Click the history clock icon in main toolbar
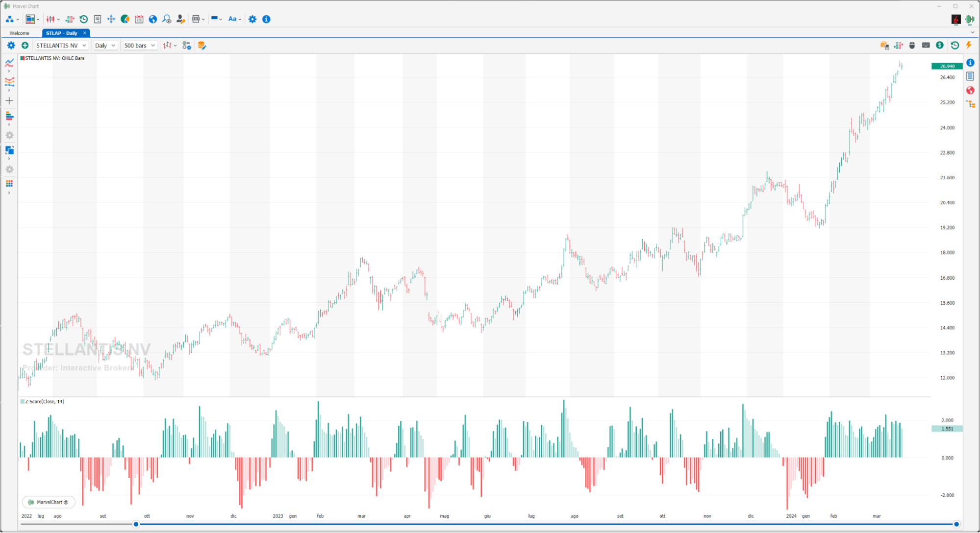The width and height of the screenshot is (980, 533). coord(84,19)
